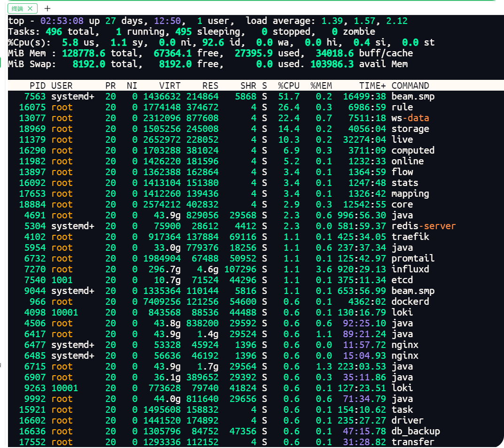
Task: Click the dockerd command name
Action: (x=410, y=301)
